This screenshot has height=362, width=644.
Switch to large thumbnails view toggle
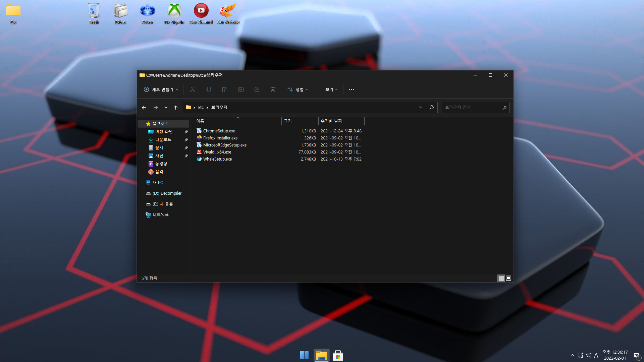click(x=508, y=278)
